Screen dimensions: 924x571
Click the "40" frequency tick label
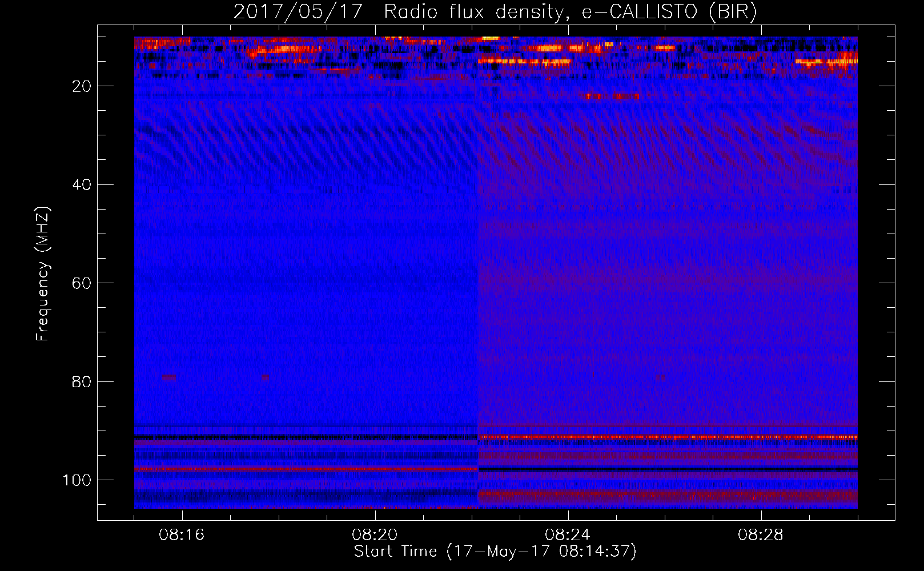82,185
